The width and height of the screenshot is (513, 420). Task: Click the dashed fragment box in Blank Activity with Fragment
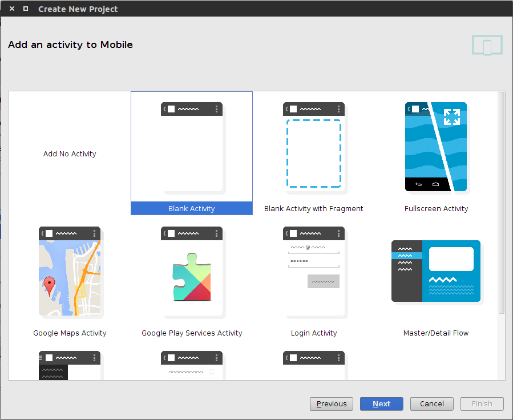(x=314, y=154)
